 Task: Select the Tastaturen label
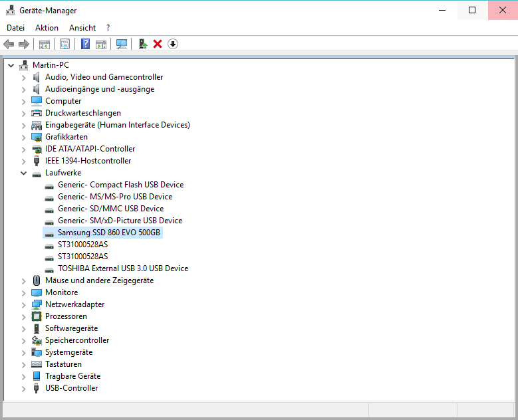pos(63,364)
